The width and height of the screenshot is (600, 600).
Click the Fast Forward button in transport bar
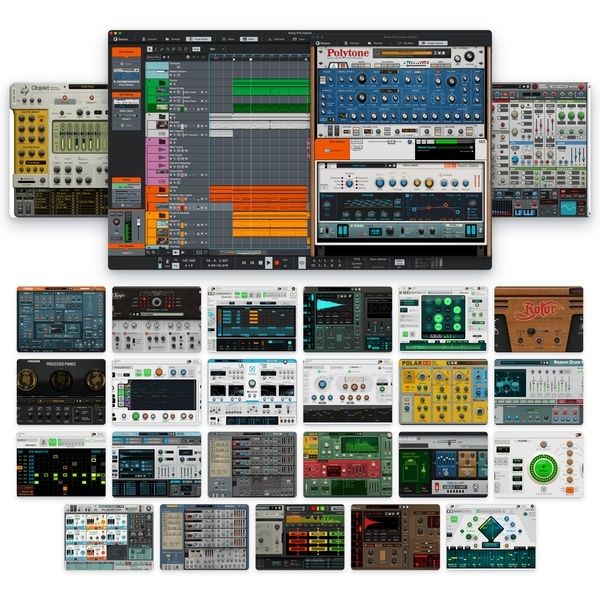252,263
